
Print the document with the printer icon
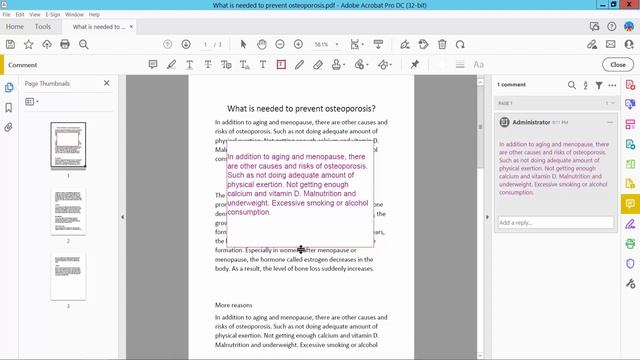point(65,44)
